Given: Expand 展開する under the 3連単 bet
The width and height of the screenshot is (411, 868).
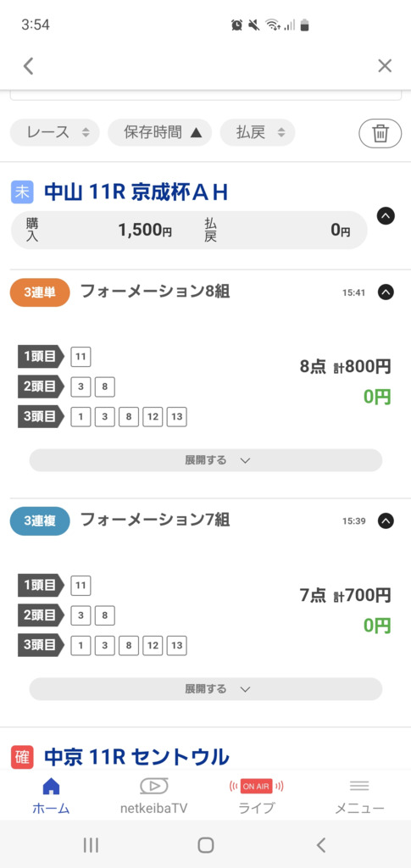Looking at the screenshot, I should pos(206,460).
